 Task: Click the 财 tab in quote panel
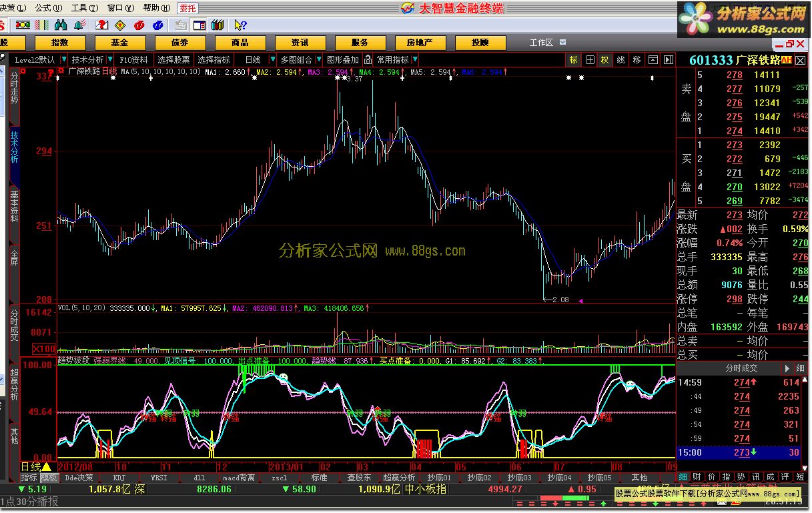click(695, 477)
